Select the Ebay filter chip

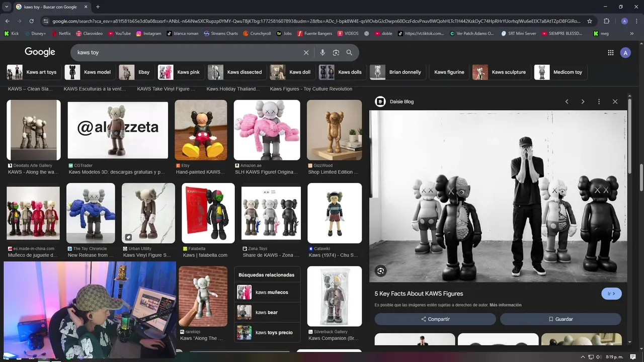pyautogui.click(x=136, y=72)
